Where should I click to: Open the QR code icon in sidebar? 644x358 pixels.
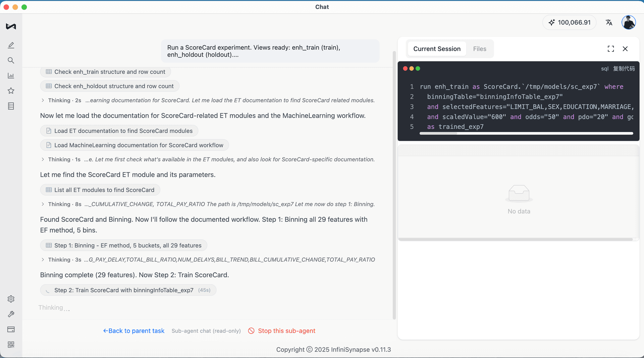[x=11, y=345]
